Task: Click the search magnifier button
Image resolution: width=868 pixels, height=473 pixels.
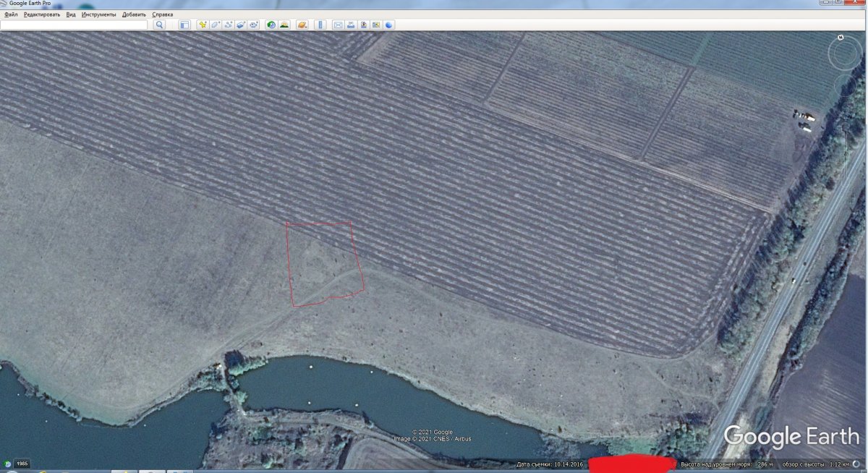Action: tap(160, 25)
